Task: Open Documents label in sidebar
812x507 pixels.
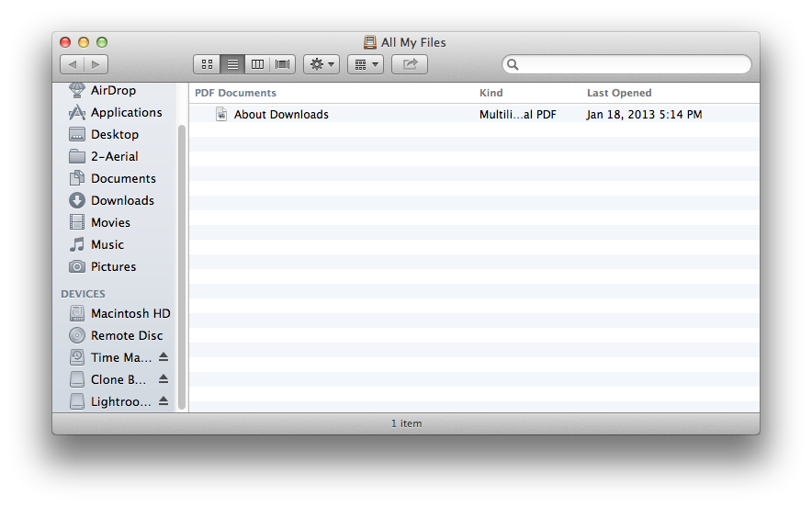Action: tap(123, 179)
